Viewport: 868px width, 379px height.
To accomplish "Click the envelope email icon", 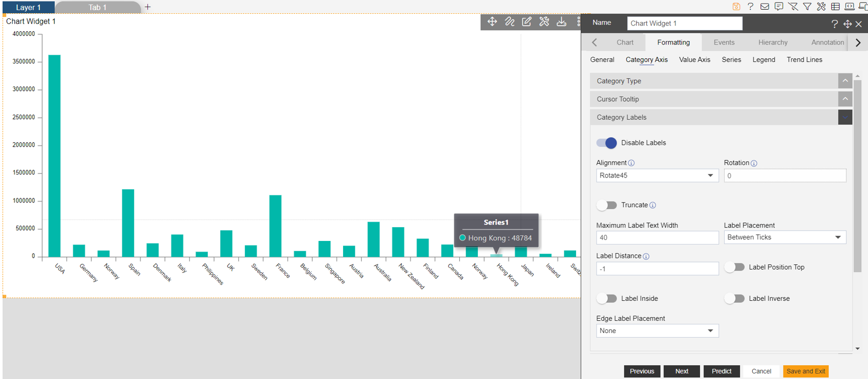I will tap(765, 7).
